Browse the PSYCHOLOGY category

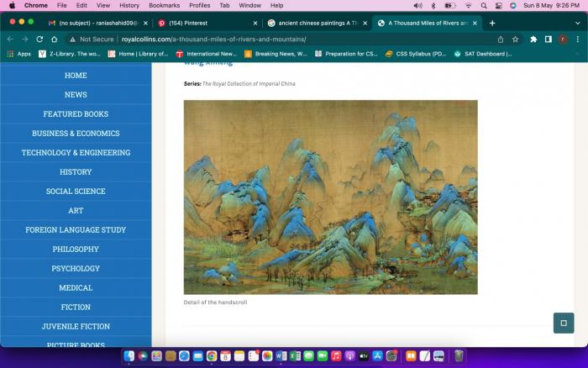pos(76,269)
